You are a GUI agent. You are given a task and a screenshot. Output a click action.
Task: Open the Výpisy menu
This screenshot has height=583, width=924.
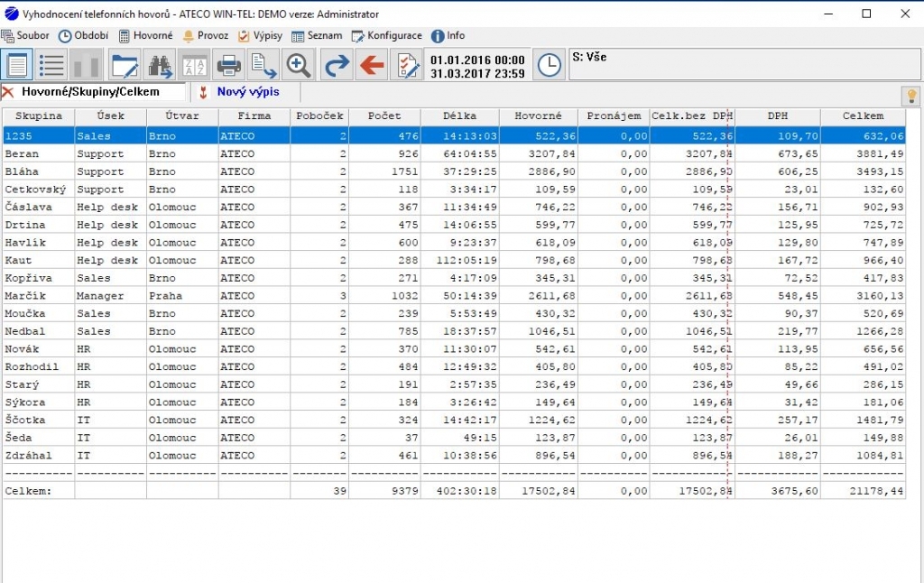point(260,35)
